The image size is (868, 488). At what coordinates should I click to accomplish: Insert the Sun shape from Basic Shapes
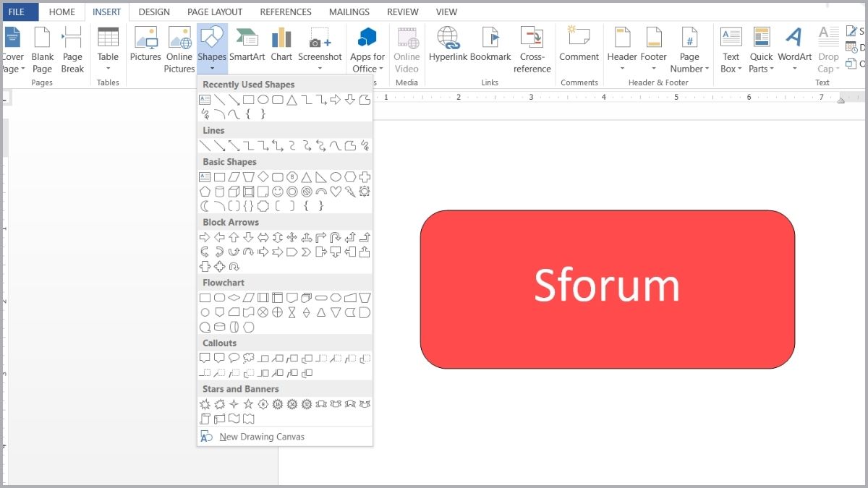click(x=365, y=192)
